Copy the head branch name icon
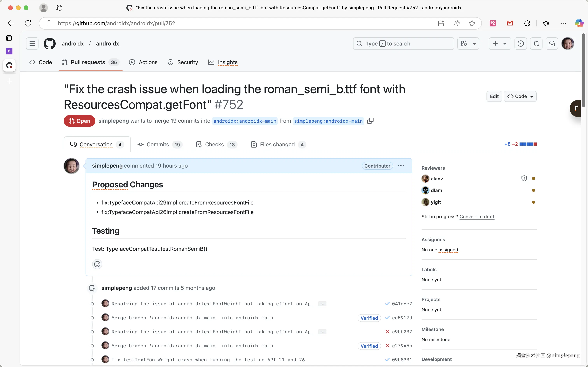This screenshot has width=588, height=367. pos(370,121)
